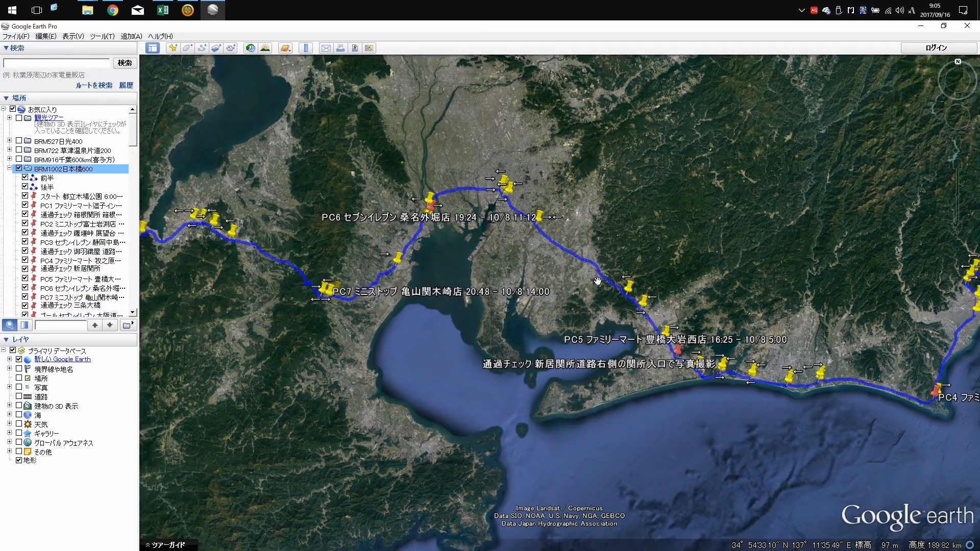This screenshot has width=980, height=551.
Task: Open the ツアーガイド tour guide bar
Action: (x=168, y=545)
